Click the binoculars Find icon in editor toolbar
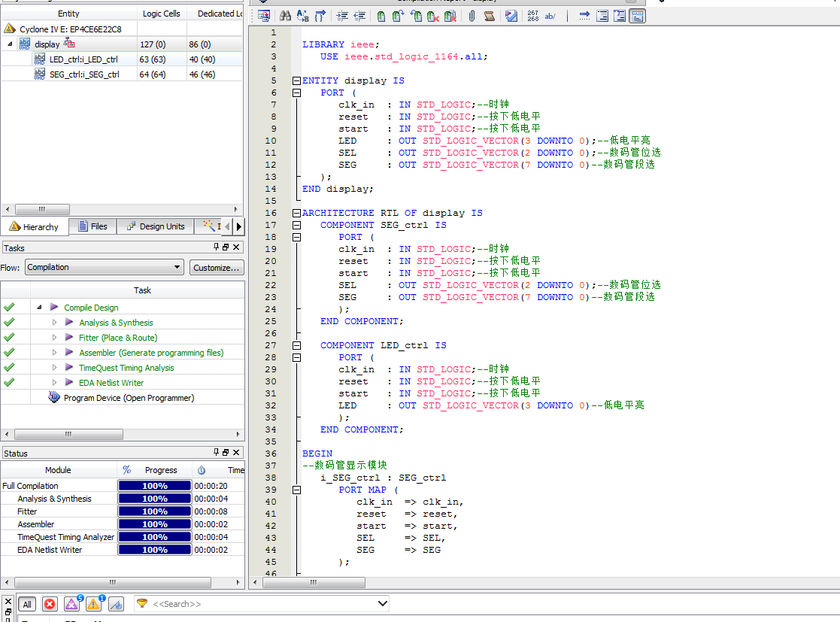The width and height of the screenshot is (840, 622). pyautogui.click(x=285, y=16)
